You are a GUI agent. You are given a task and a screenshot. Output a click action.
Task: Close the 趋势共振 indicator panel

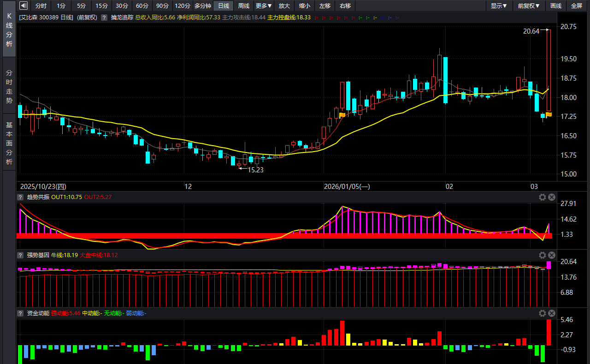[552, 197]
